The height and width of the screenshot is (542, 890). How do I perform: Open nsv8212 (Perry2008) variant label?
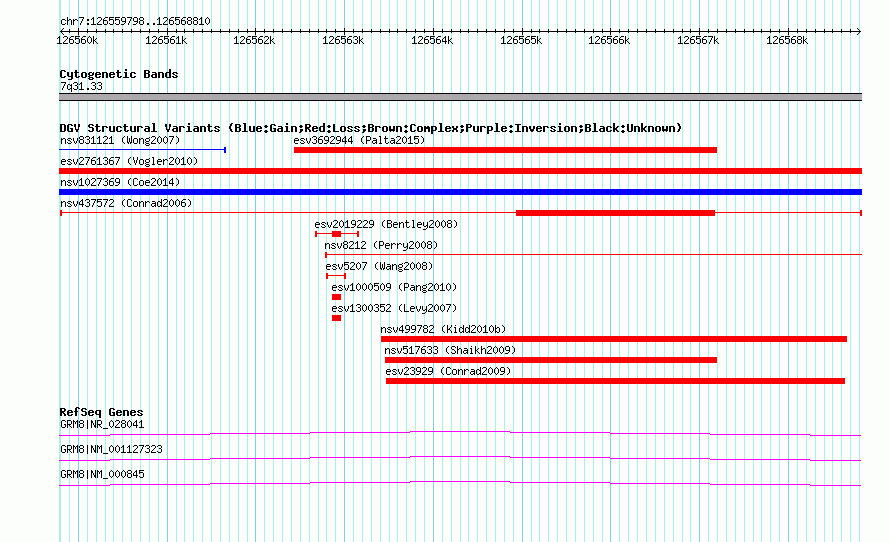coord(381,245)
